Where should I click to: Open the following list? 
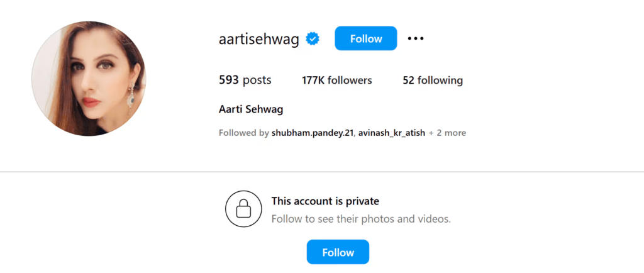pos(433,81)
